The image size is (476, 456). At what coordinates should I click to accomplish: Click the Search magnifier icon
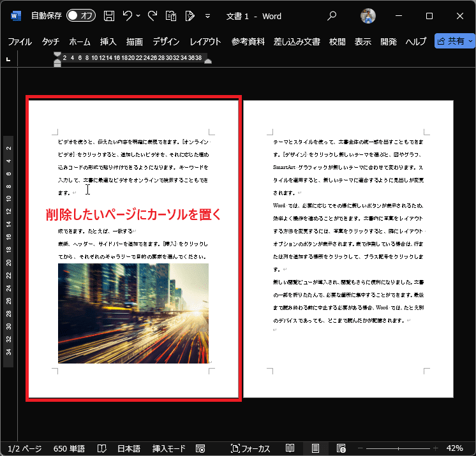click(332, 16)
